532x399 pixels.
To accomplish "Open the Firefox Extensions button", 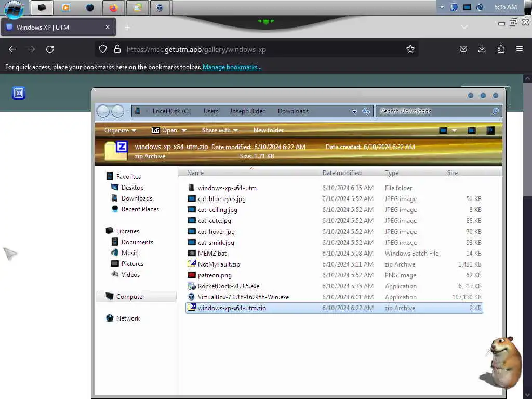I will [501, 49].
